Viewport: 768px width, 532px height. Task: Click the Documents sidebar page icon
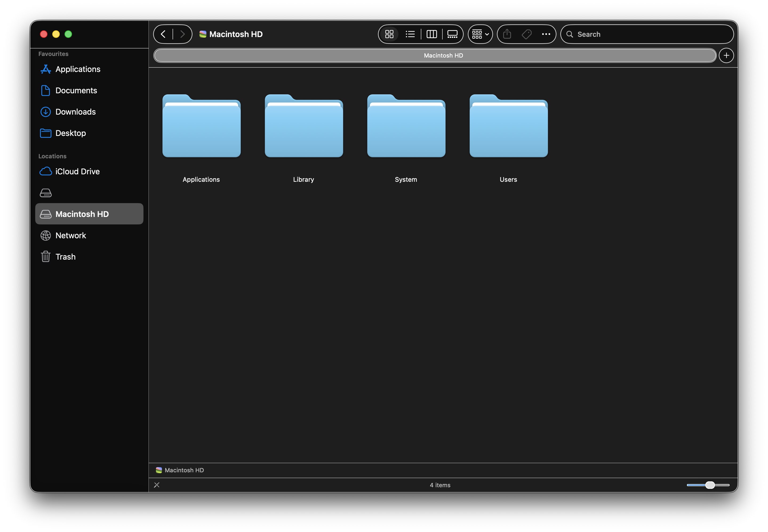[x=45, y=90]
